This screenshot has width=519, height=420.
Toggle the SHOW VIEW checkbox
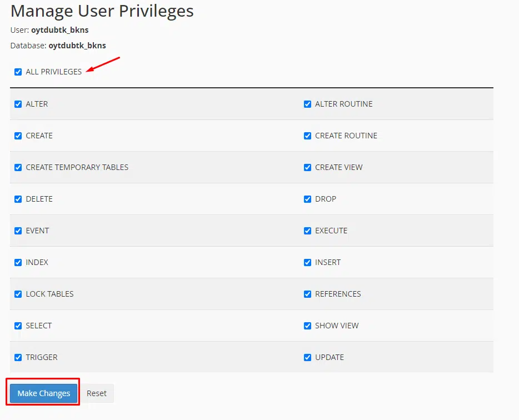(x=307, y=326)
